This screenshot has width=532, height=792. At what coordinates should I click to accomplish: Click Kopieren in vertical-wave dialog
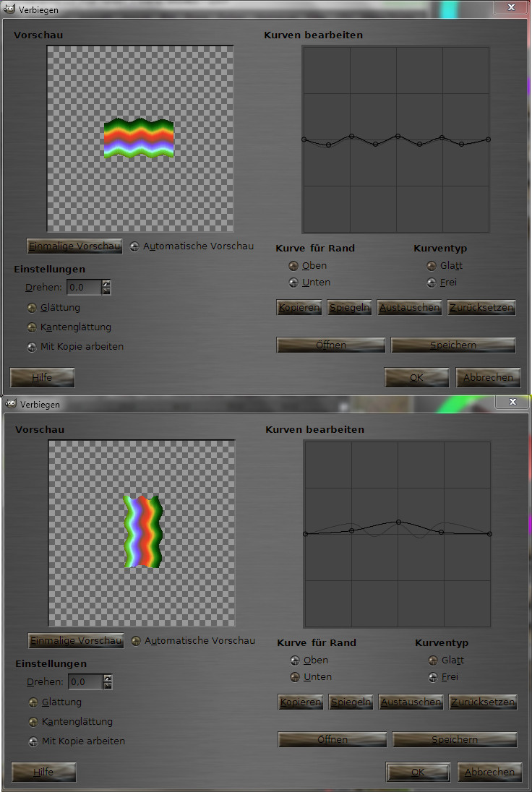point(301,702)
